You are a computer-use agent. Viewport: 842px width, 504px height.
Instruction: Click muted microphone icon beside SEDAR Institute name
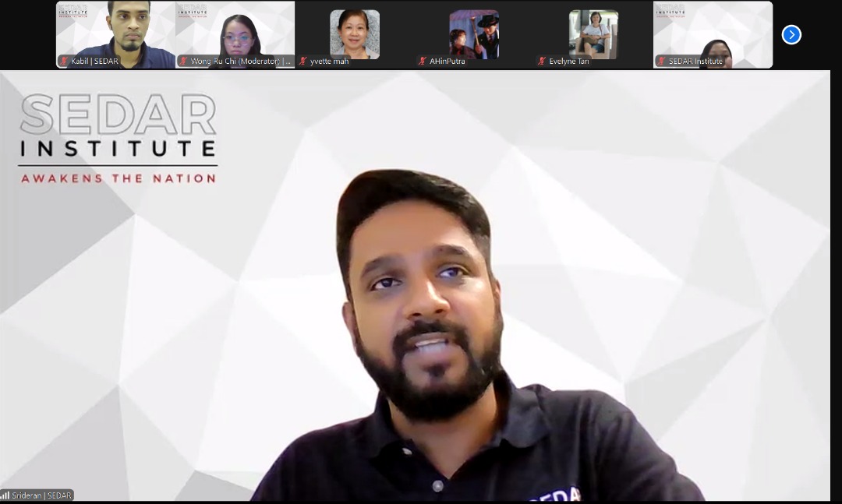click(662, 62)
